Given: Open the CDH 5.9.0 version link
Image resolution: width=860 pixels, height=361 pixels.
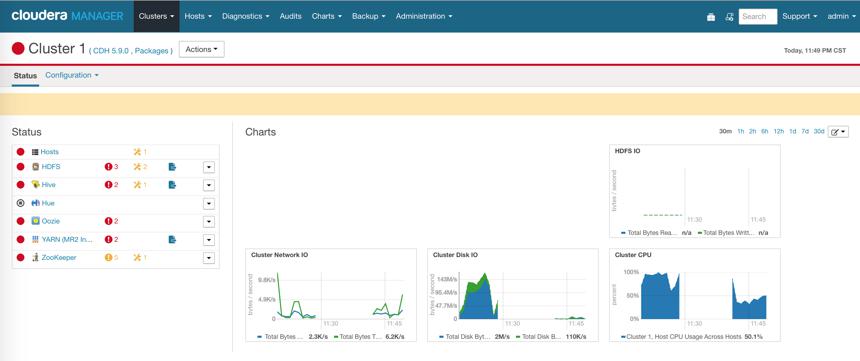Looking at the screenshot, I should tap(111, 51).
